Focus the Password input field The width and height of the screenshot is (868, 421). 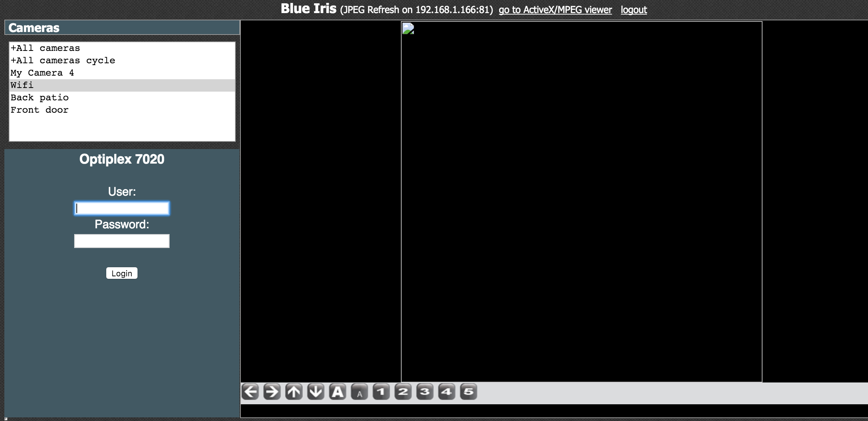tap(122, 241)
